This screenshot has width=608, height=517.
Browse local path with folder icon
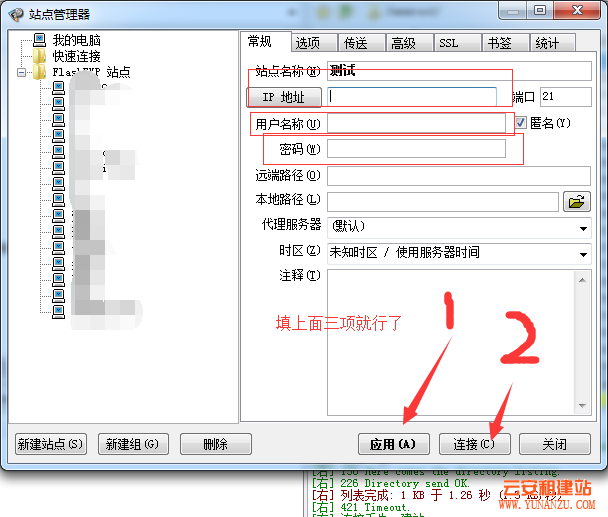[577, 202]
